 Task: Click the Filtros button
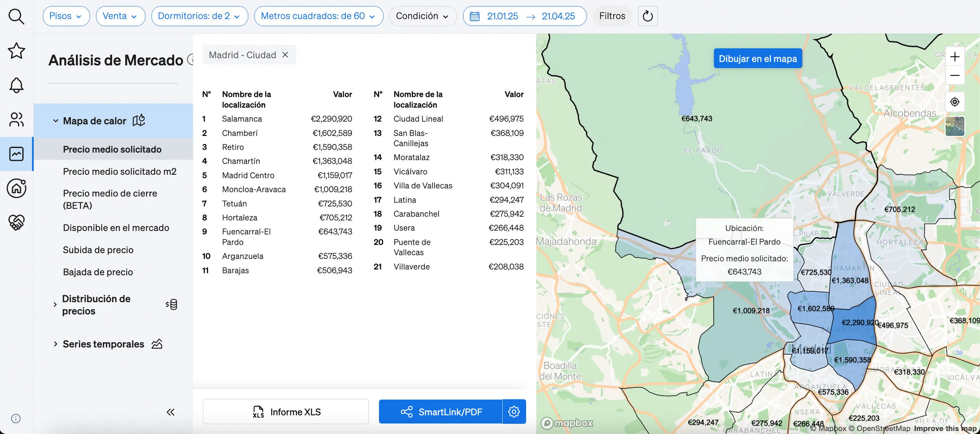(x=612, y=16)
